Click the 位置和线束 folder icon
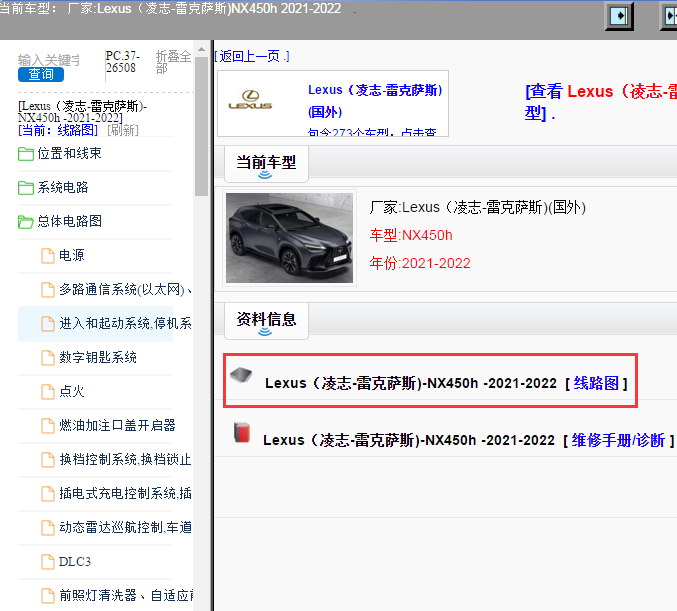Screen dimensions: 677x611 [26, 154]
